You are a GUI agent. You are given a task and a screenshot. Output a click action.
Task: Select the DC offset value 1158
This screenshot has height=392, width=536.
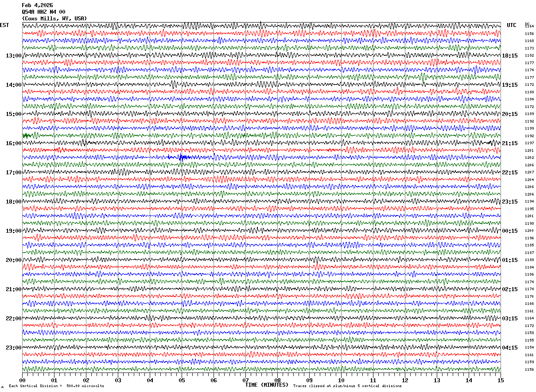pyautogui.click(x=529, y=333)
